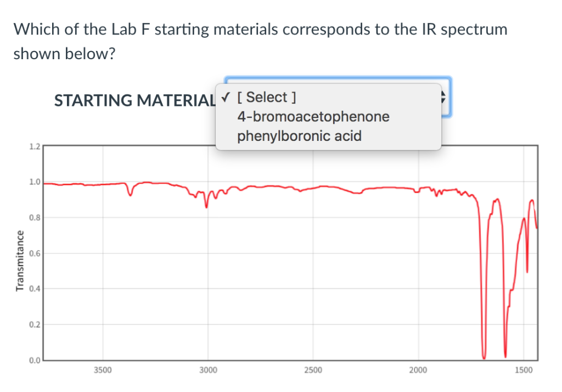Viewport: 562px width, 392px height.
Task: Click the 2000 wavenumber axis mark
Action: (419, 371)
